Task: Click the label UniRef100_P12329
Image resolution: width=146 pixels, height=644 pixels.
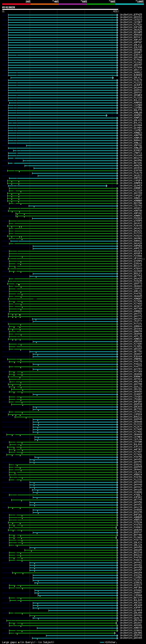Action: [131, 191]
